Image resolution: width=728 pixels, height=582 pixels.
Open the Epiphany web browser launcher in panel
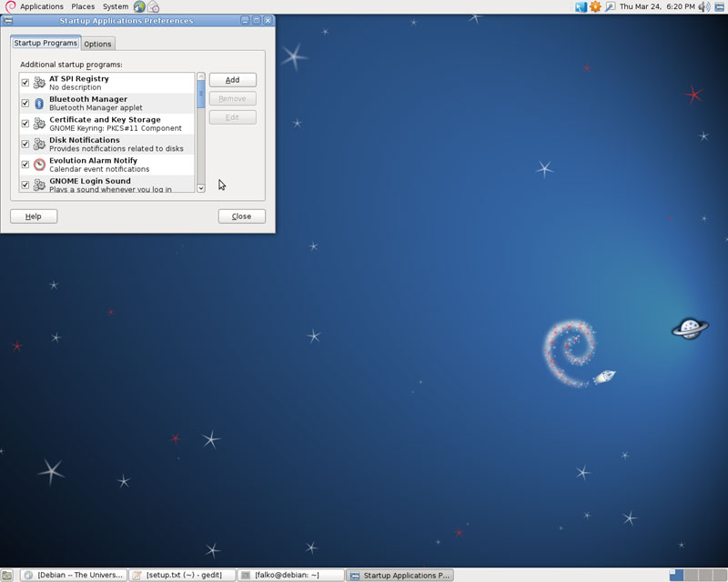pyautogui.click(x=139, y=6)
